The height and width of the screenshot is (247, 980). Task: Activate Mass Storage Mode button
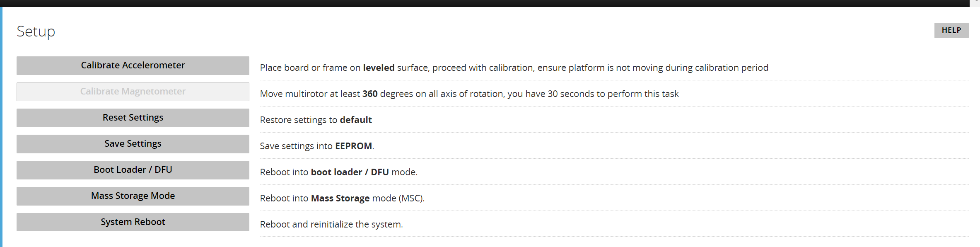click(x=133, y=196)
